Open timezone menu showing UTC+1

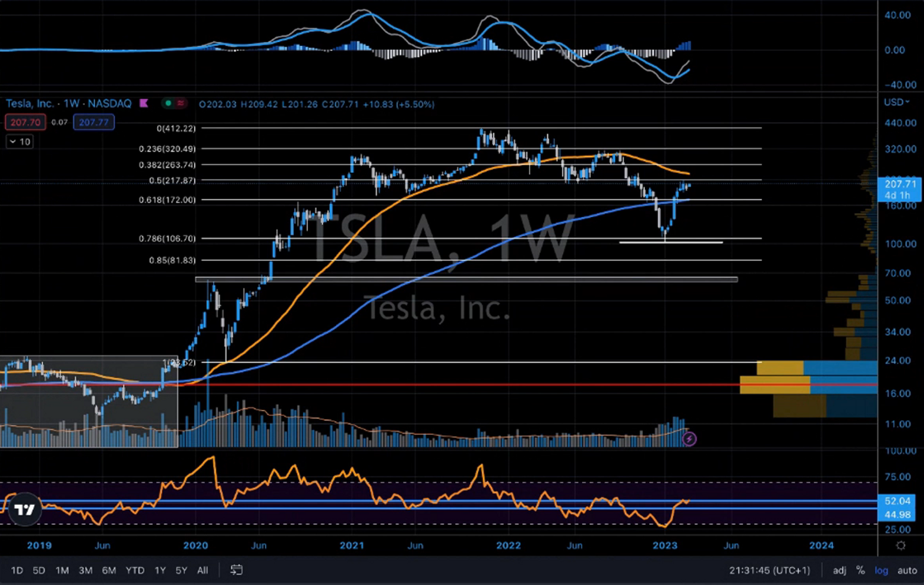(x=769, y=570)
